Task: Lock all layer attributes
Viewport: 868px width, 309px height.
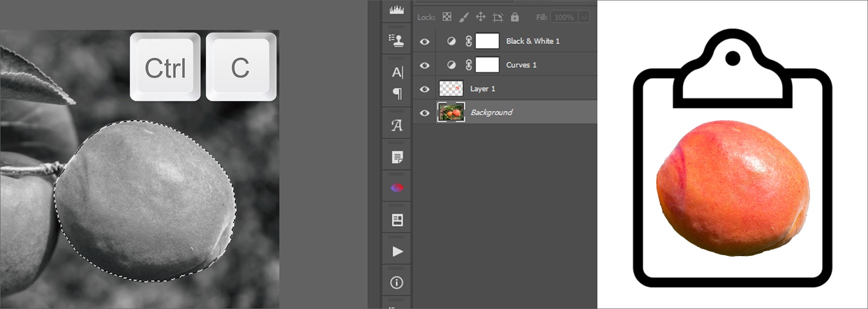Action: [x=515, y=17]
